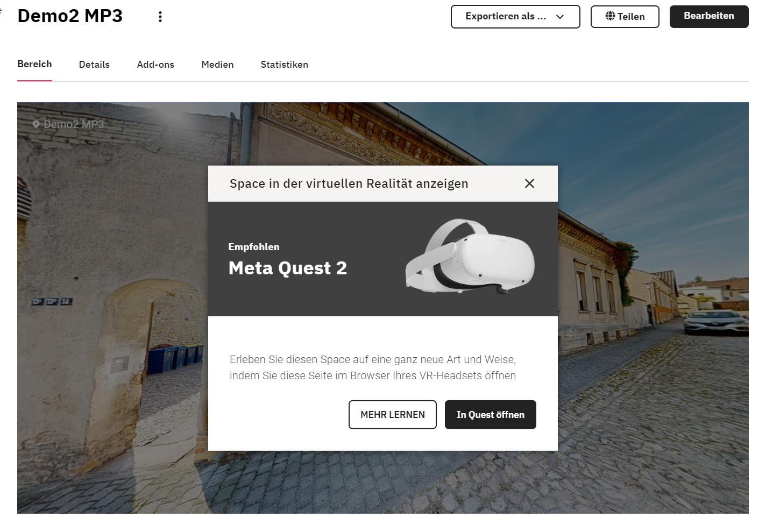This screenshot has height=532, width=773.
Task: Open the Add-ons tab
Action: pos(155,65)
